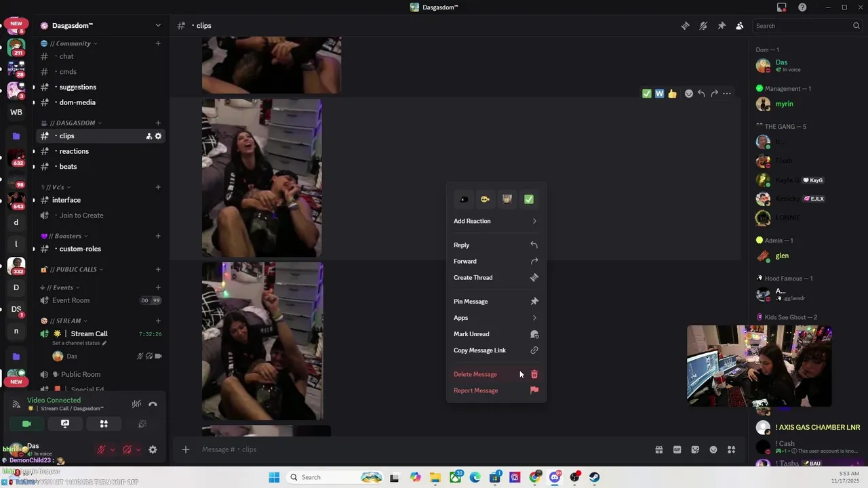Open emoji picker in message hover toolbar

click(689, 94)
